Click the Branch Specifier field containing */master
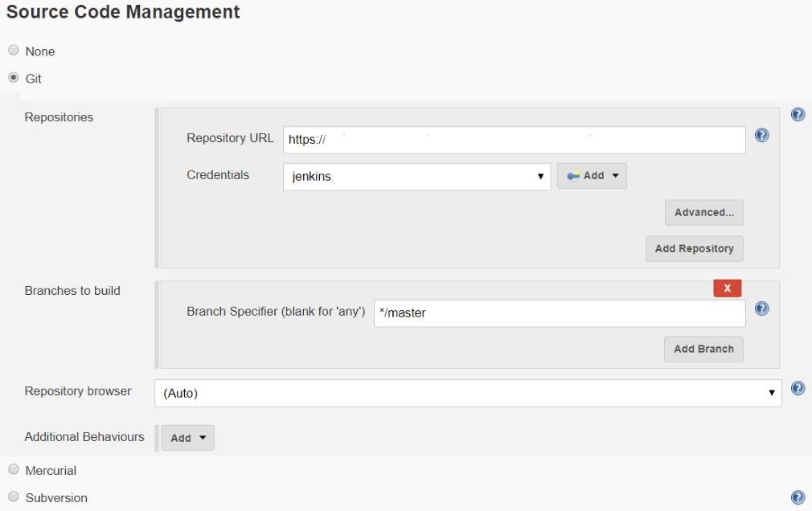812x511 pixels. [559, 313]
